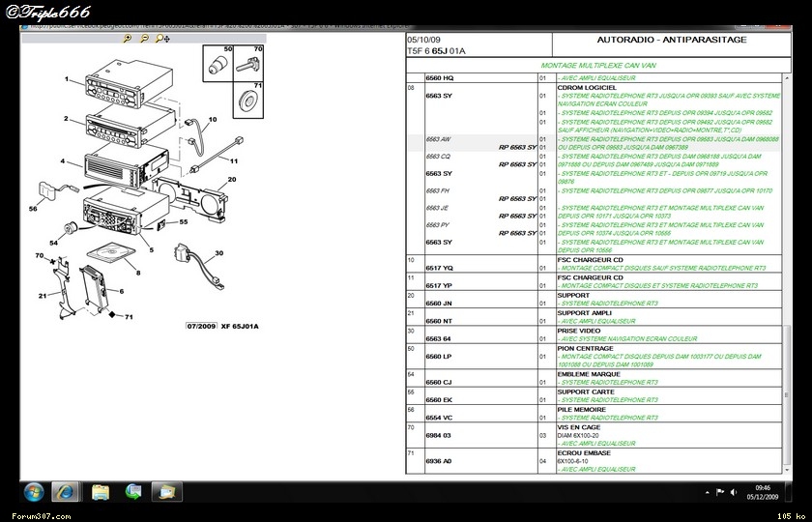
Task: Select part number 6984 03
Action: [438, 436]
